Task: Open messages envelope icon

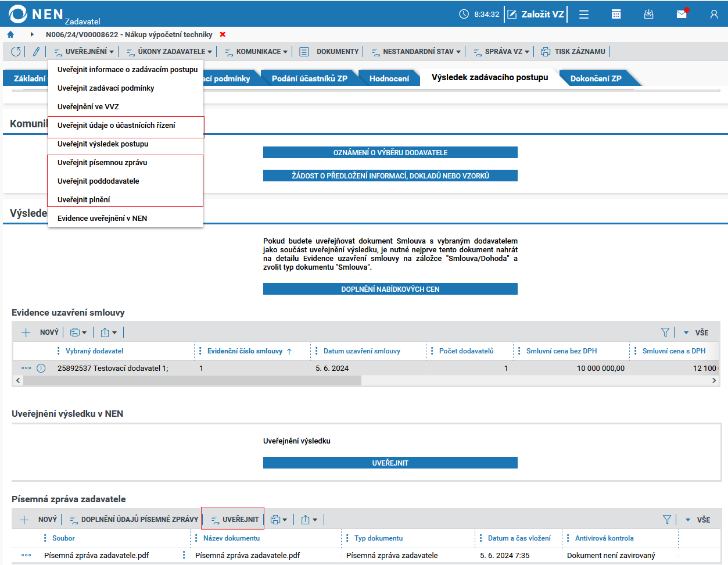Action: pos(682,14)
